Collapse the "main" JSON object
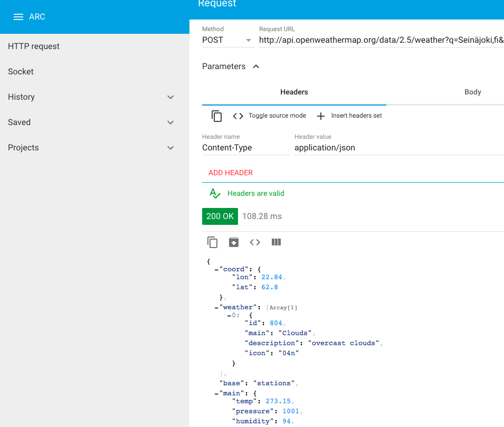This screenshot has width=504, height=427. [x=216, y=393]
